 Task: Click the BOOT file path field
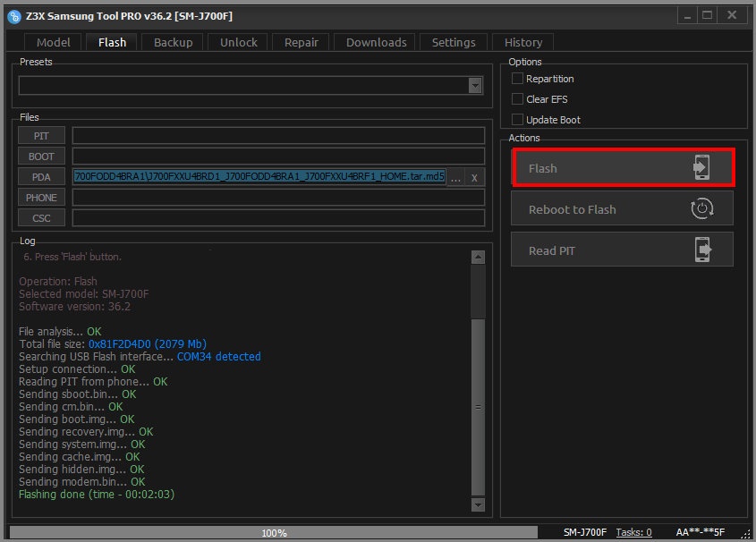click(278, 157)
